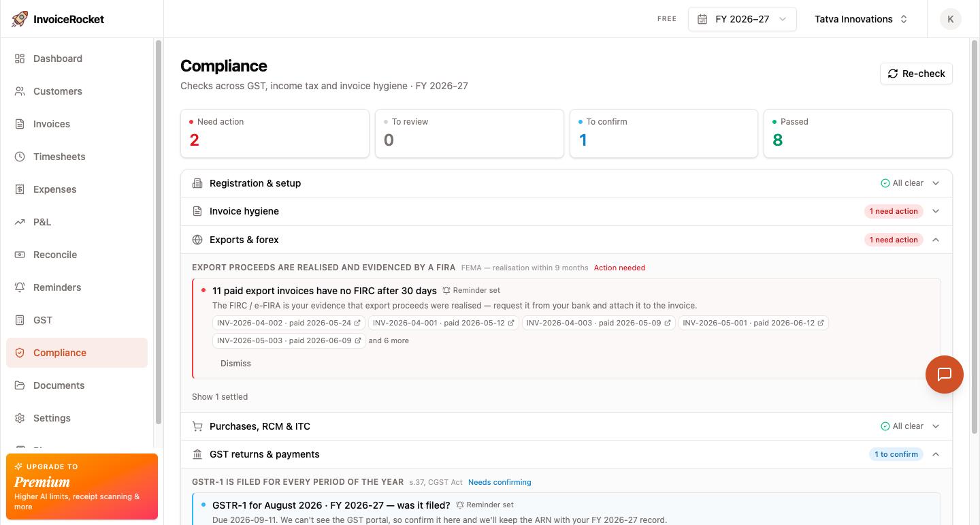
Task: Click the bank icon beside GST returns
Action: tap(197, 454)
